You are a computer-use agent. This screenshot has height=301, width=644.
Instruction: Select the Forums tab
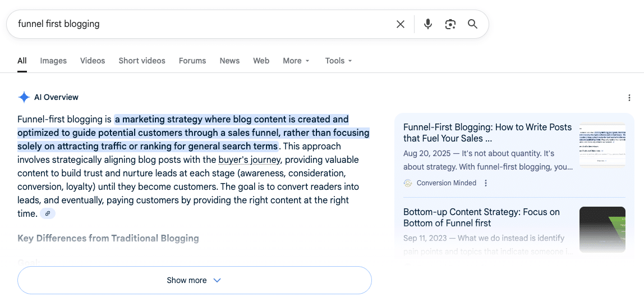pyautogui.click(x=192, y=61)
